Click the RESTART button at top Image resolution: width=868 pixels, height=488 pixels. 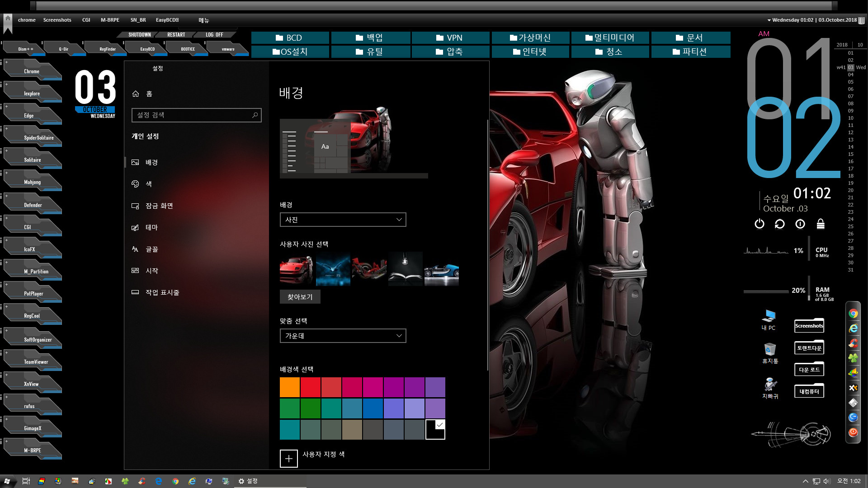(x=176, y=35)
